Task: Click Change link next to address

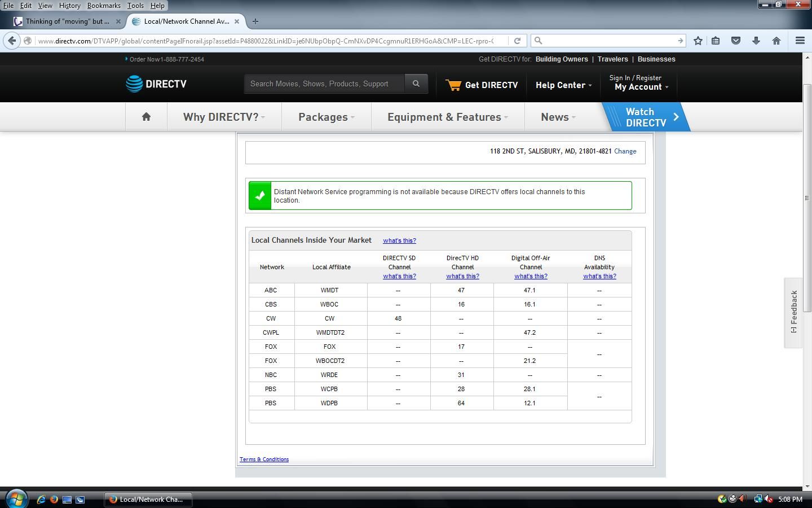Action: 625,151
